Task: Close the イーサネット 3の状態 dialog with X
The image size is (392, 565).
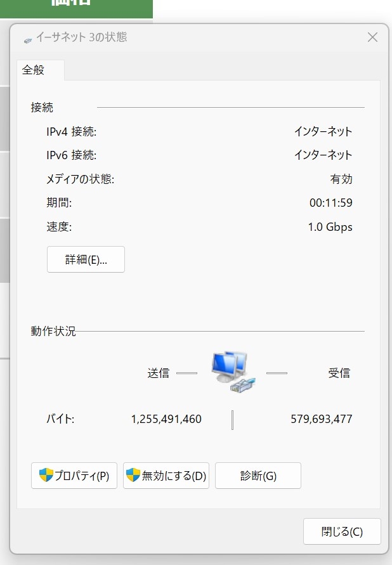Action: pyautogui.click(x=373, y=37)
